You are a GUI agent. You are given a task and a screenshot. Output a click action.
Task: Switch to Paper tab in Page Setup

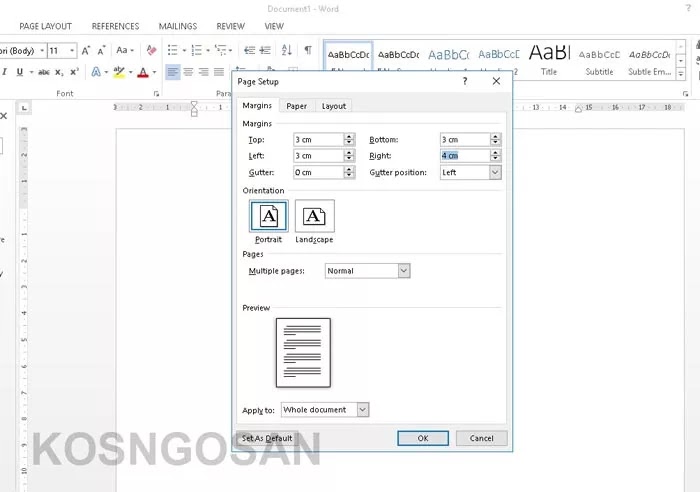[296, 106]
